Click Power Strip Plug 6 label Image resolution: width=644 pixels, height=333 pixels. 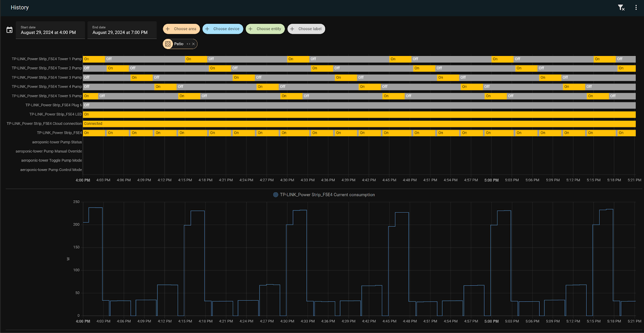pyautogui.click(x=54, y=105)
